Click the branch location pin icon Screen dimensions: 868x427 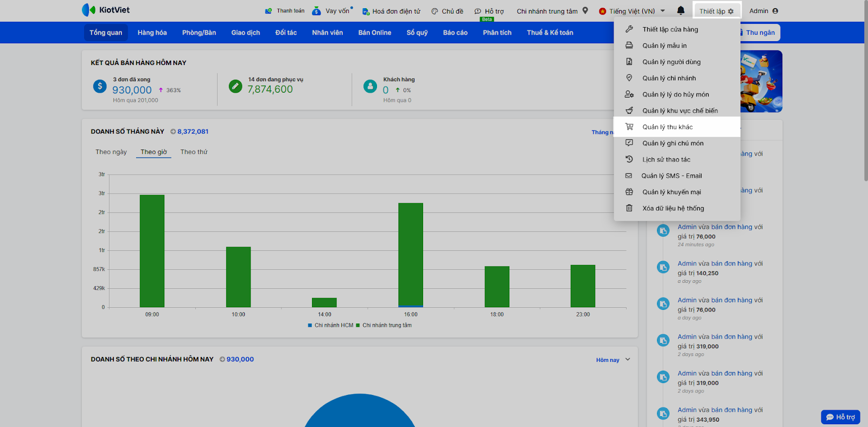(x=585, y=10)
